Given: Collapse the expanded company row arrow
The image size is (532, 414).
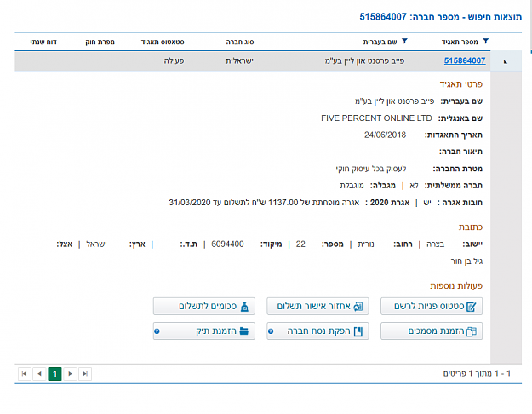Looking at the screenshot, I should (506, 62).
